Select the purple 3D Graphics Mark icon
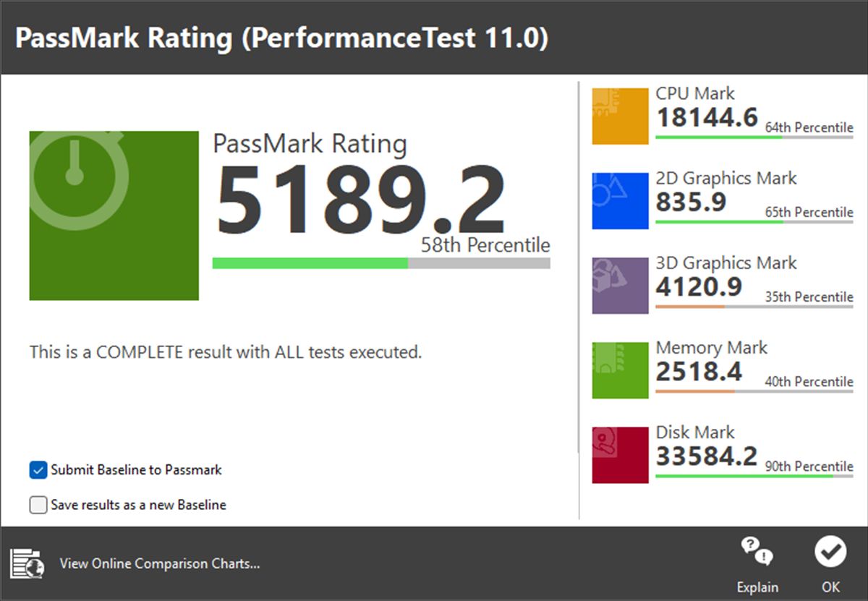This screenshot has width=868, height=601. coord(620,286)
